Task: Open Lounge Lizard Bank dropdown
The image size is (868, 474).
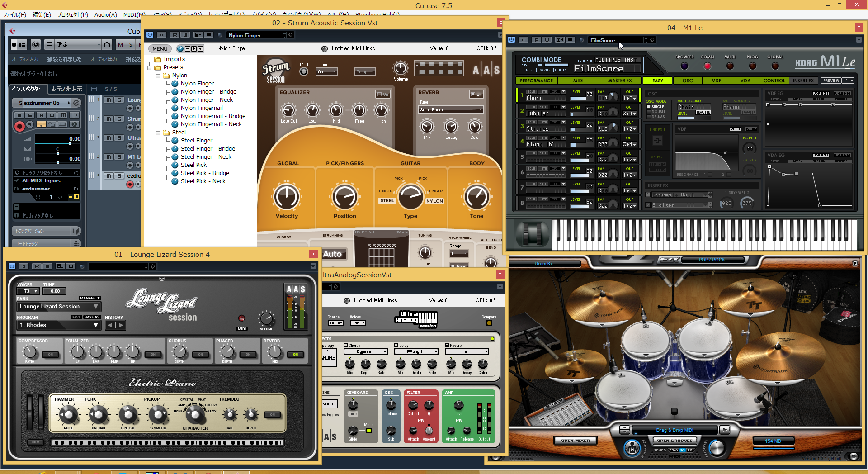Action: coord(59,307)
